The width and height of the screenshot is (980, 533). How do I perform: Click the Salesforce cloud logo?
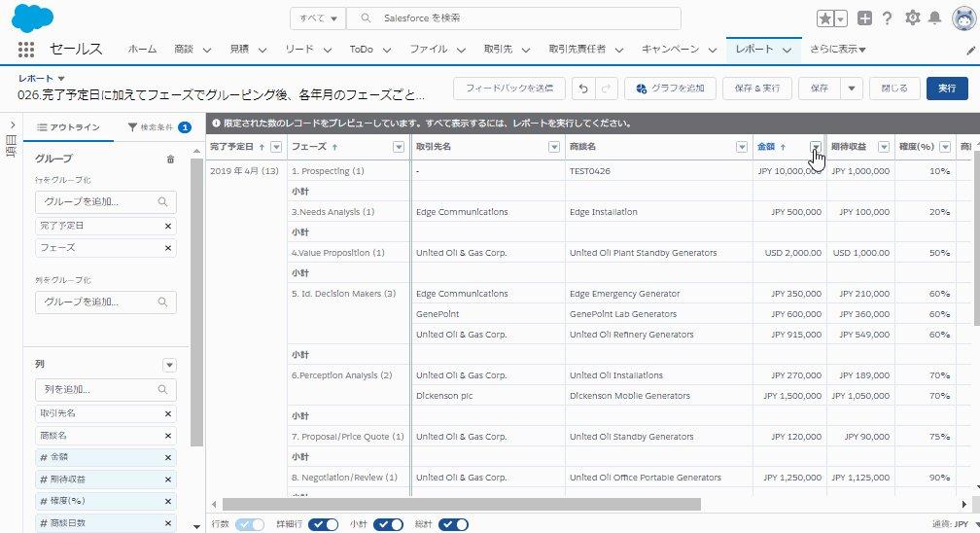32,18
